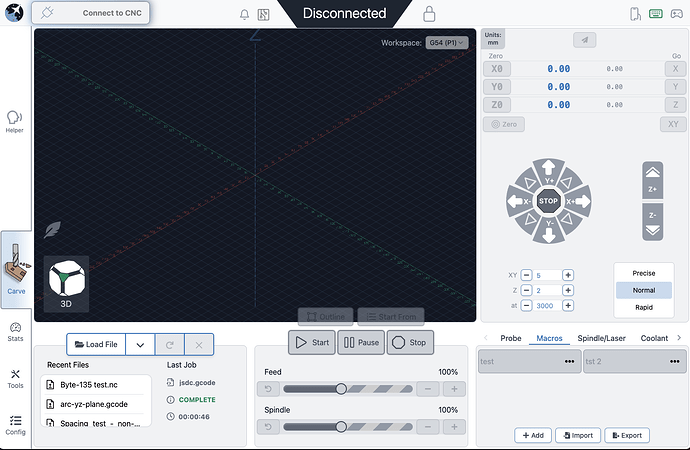Switch to the Probe tab

(x=510, y=338)
